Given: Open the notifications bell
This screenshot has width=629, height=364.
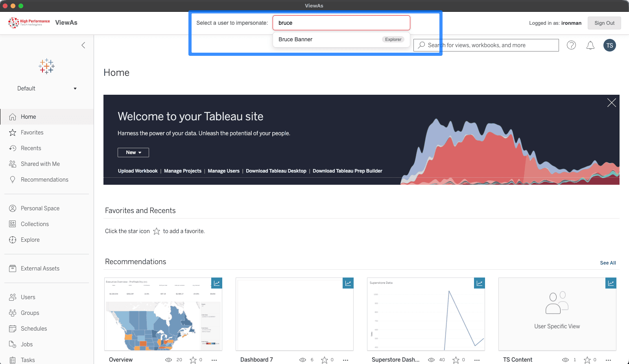Looking at the screenshot, I should (590, 45).
